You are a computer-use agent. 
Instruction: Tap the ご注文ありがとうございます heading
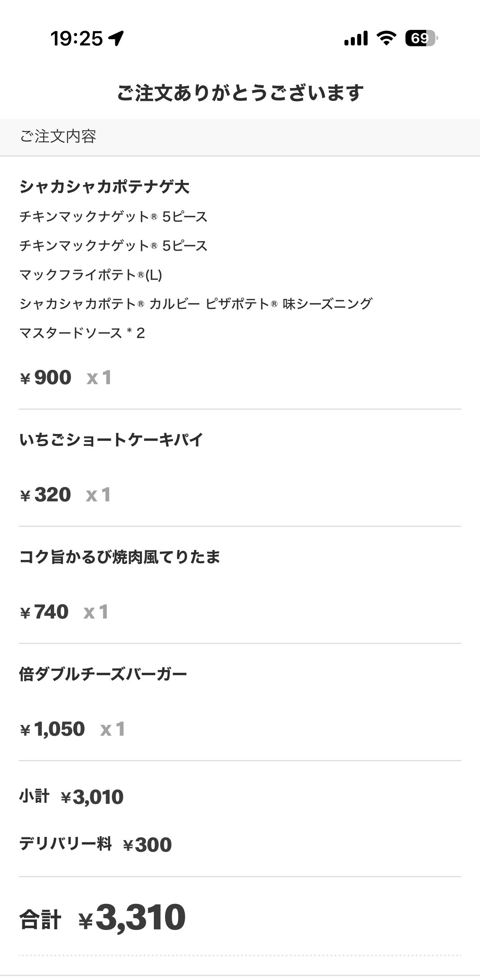pyautogui.click(x=240, y=93)
